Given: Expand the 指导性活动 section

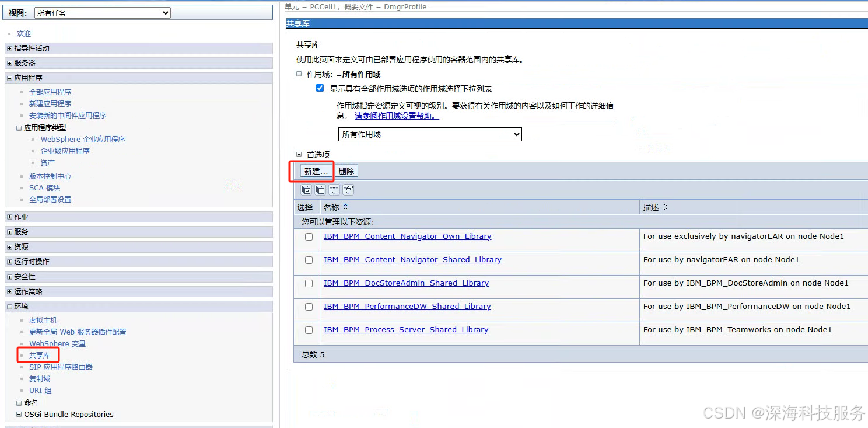Looking at the screenshot, I should (9, 48).
